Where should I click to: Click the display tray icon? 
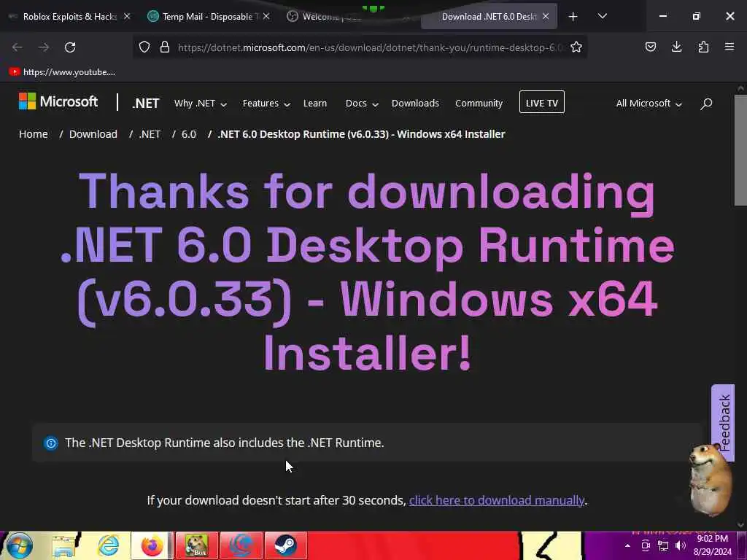[646, 545]
